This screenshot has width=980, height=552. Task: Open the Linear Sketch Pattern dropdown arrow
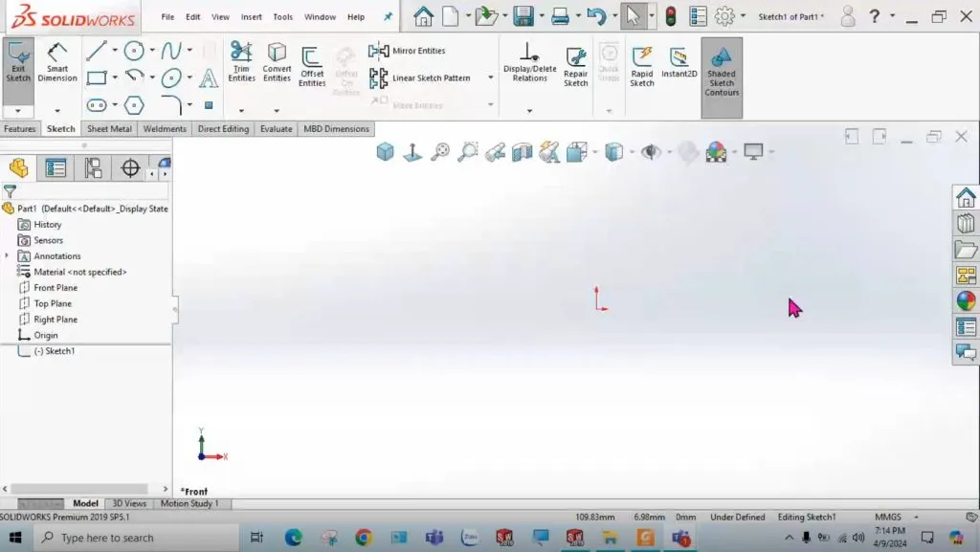tap(490, 78)
